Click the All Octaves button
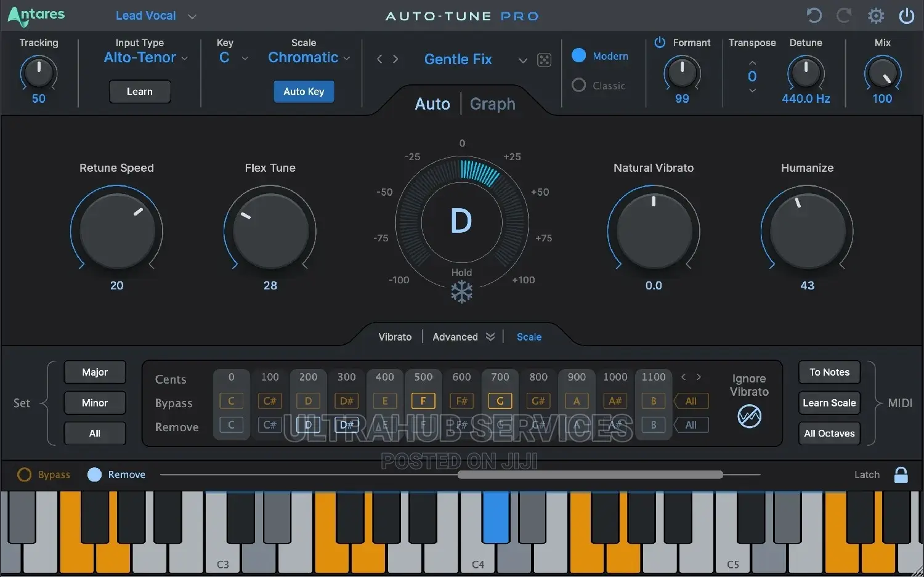 [x=829, y=433]
